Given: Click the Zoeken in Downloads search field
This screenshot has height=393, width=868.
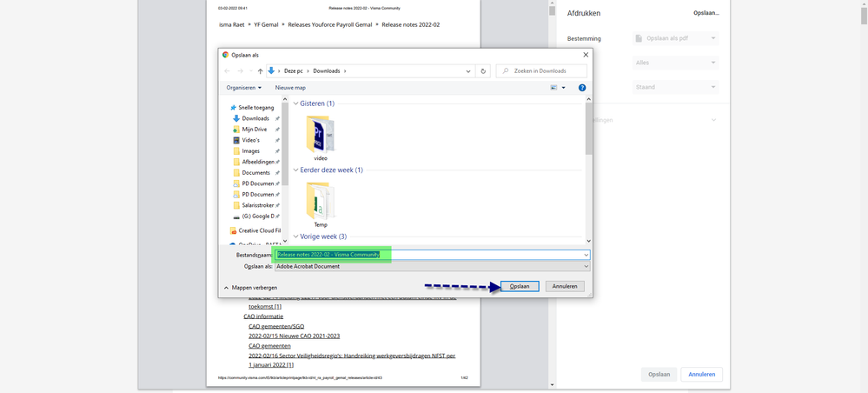Looking at the screenshot, I should [x=541, y=71].
